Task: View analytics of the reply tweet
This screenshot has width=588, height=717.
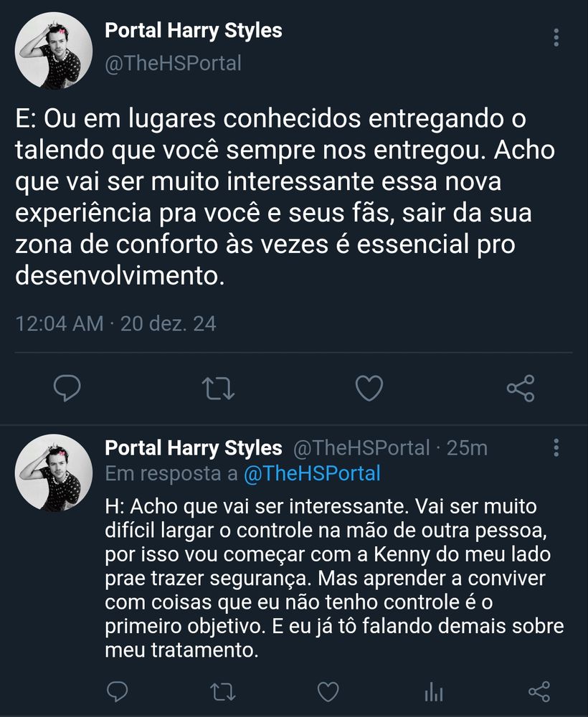Action: click(434, 691)
